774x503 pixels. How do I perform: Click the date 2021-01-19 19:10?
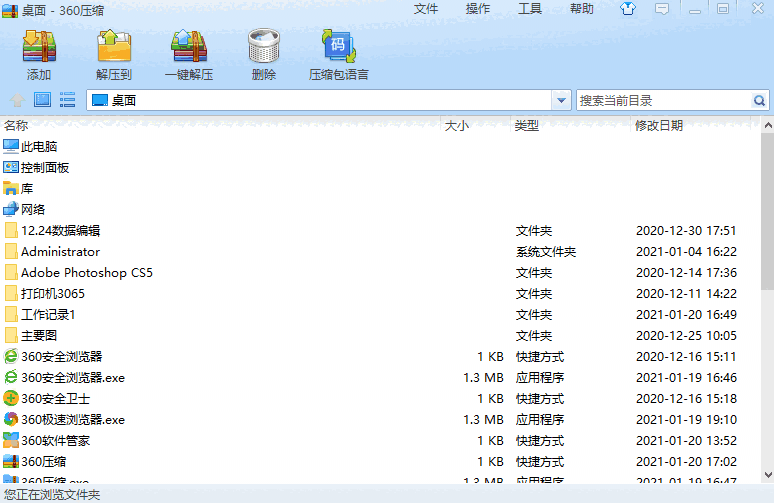tap(686, 420)
